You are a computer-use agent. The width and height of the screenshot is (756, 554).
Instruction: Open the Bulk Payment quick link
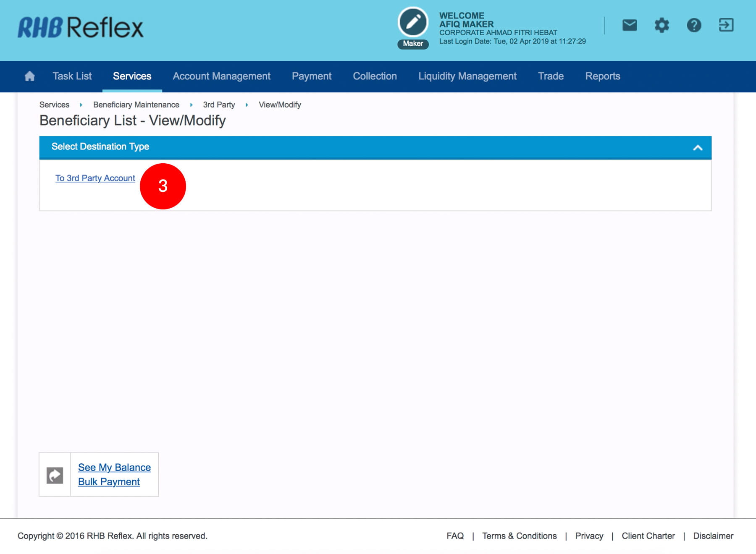(109, 481)
